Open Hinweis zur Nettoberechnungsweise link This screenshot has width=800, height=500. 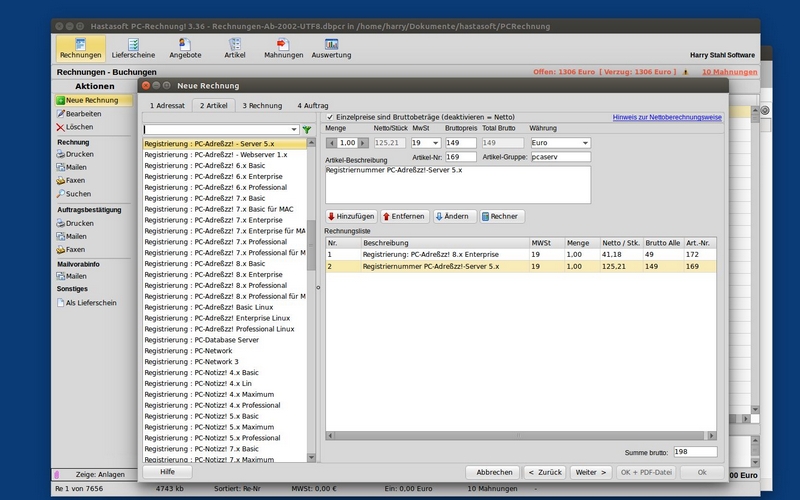(667, 117)
